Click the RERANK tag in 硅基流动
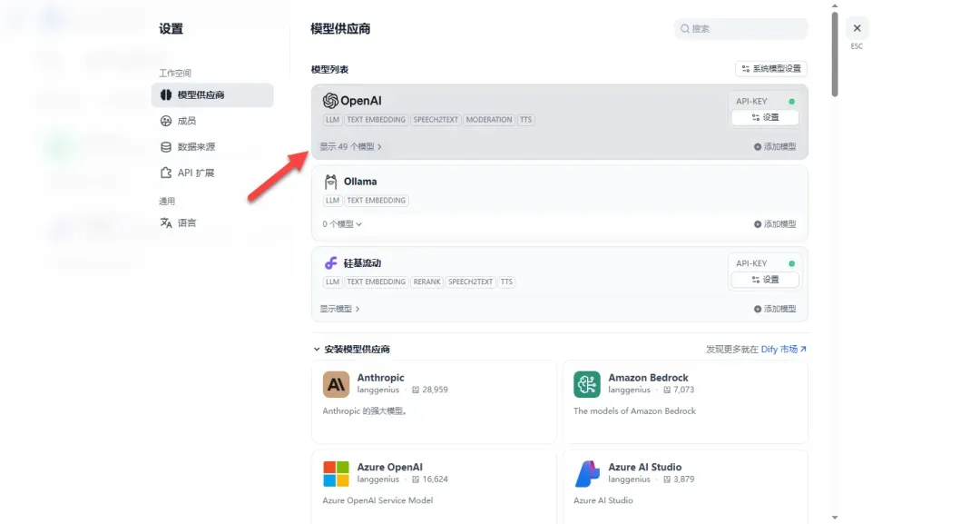The width and height of the screenshot is (980, 524). 426,282
